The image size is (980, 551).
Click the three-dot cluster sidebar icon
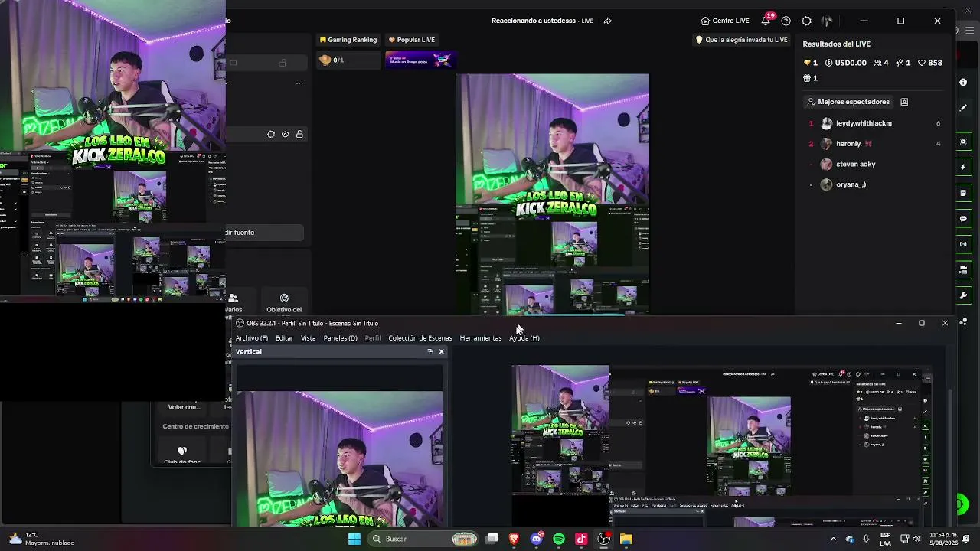pos(963,321)
